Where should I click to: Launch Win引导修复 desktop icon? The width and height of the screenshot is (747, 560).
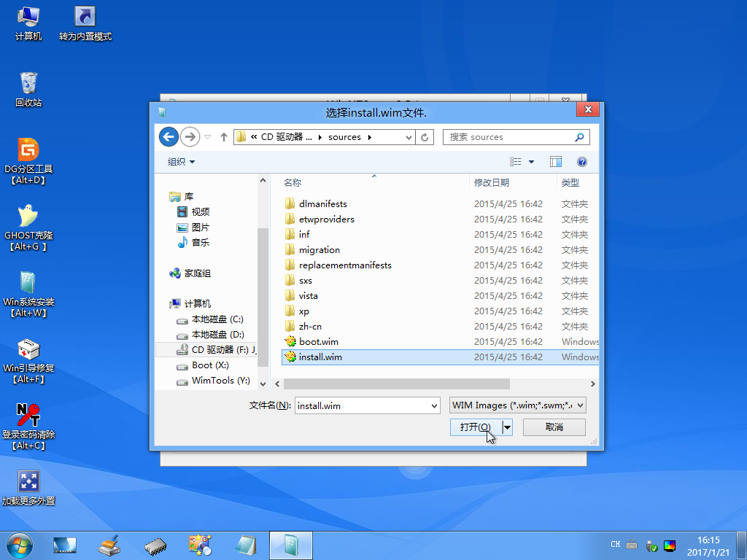pyautogui.click(x=28, y=360)
